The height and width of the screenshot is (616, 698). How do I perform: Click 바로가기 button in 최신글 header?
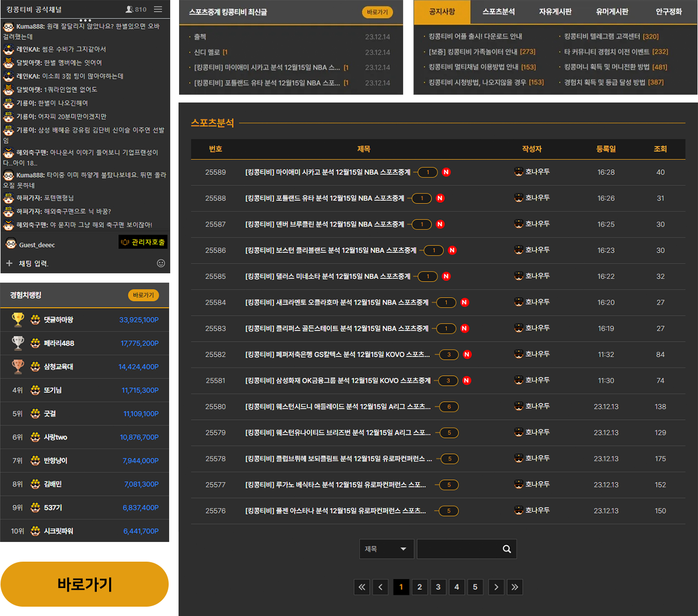[377, 12]
